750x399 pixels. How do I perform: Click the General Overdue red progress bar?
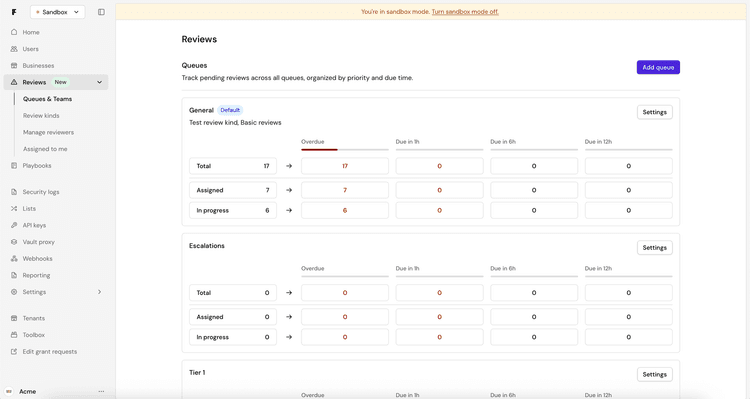coord(320,150)
